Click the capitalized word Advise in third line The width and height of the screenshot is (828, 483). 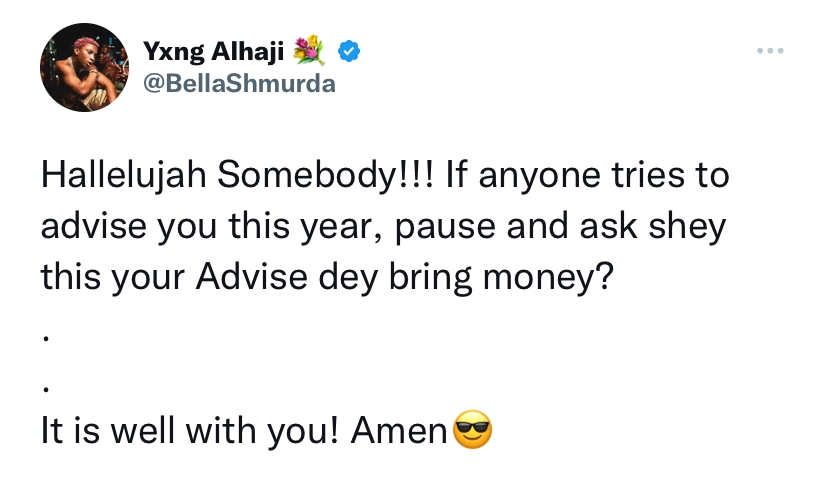(251, 276)
